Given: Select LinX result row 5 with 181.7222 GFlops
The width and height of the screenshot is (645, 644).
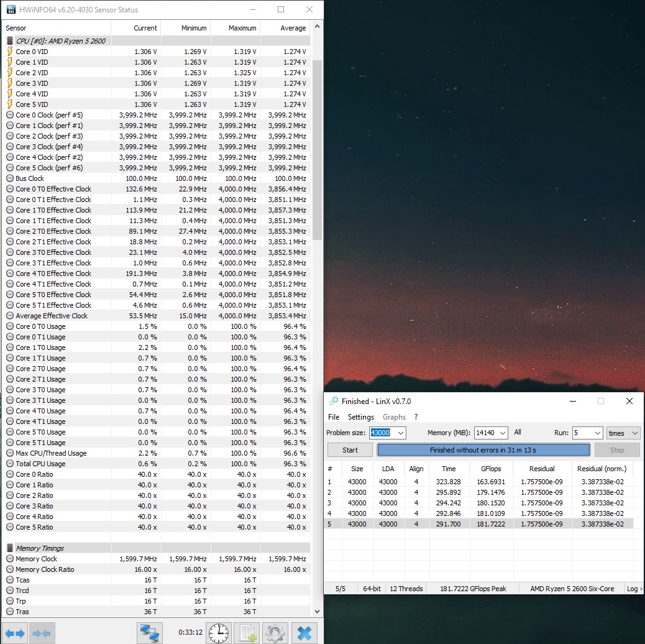Looking at the screenshot, I should [x=478, y=524].
